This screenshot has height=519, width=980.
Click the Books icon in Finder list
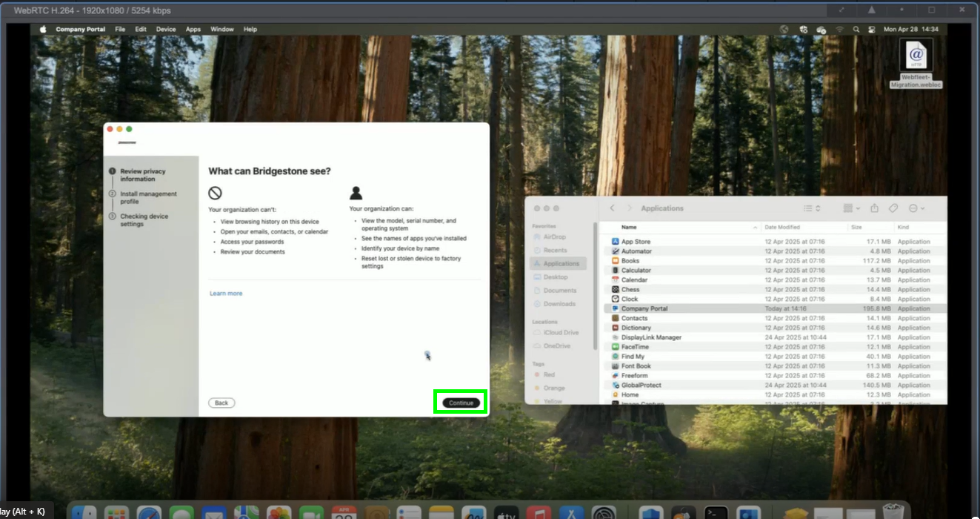(x=616, y=261)
